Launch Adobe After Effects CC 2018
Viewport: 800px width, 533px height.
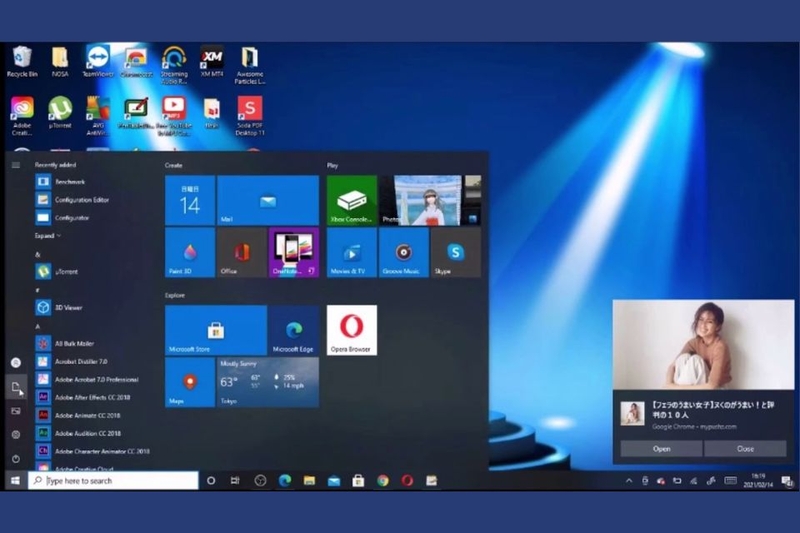point(92,397)
